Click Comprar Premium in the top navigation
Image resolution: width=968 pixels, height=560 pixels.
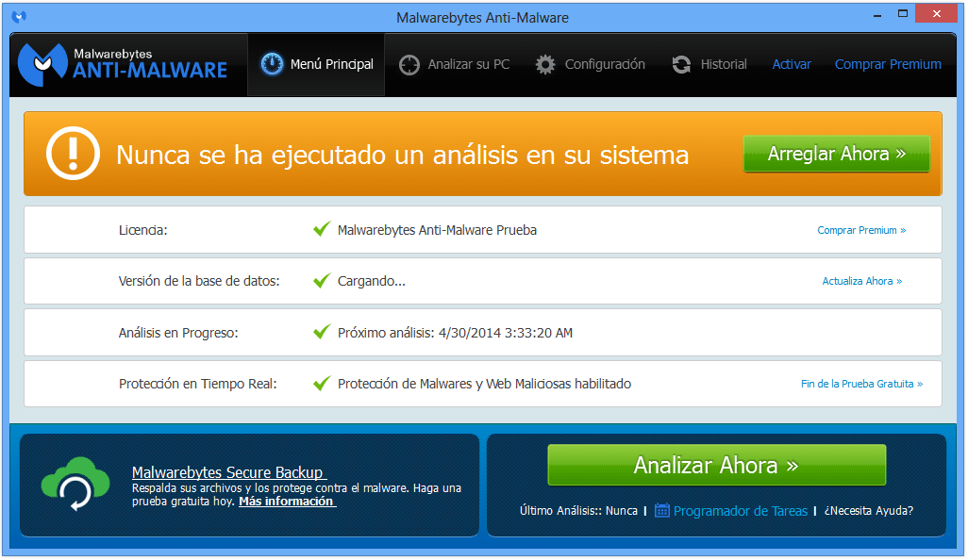888,64
